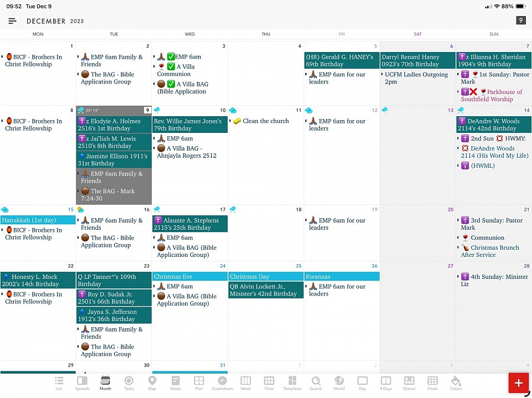Open the Christmas Eve event
The width and height of the screenshot is (532, 398).
pyautogui.click(x=190, y=276)
